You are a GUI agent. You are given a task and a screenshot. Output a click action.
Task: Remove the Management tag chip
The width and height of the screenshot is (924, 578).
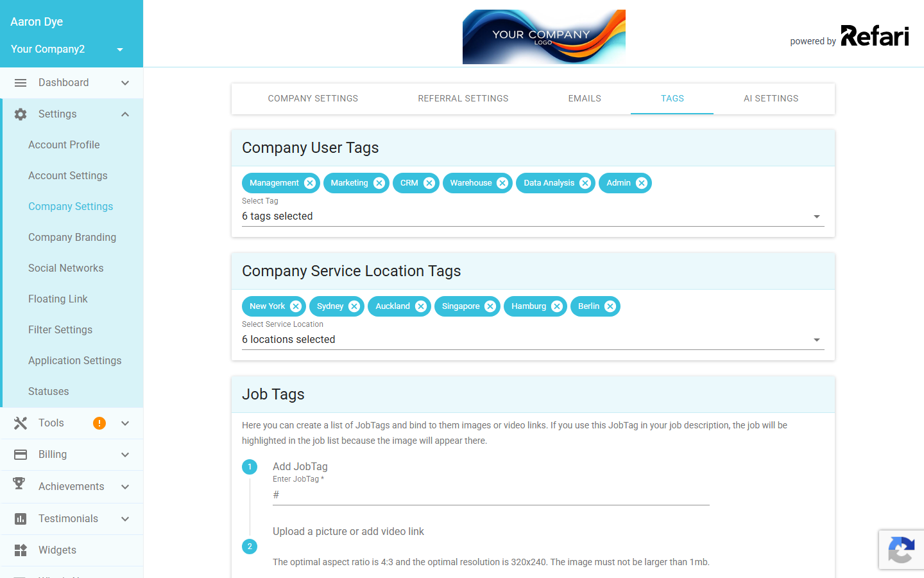point(310,183)
